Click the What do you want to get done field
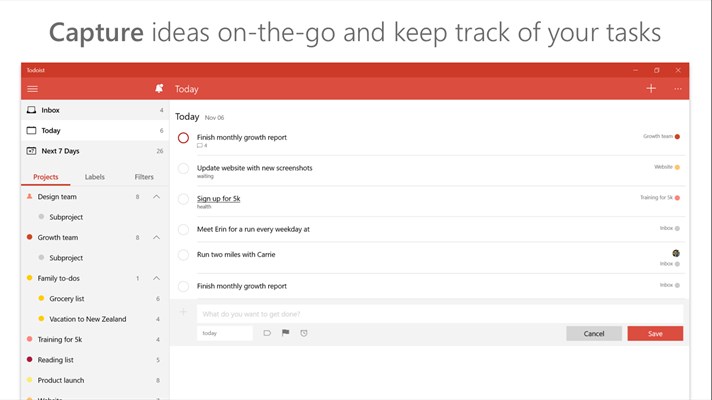 point(440,314)
